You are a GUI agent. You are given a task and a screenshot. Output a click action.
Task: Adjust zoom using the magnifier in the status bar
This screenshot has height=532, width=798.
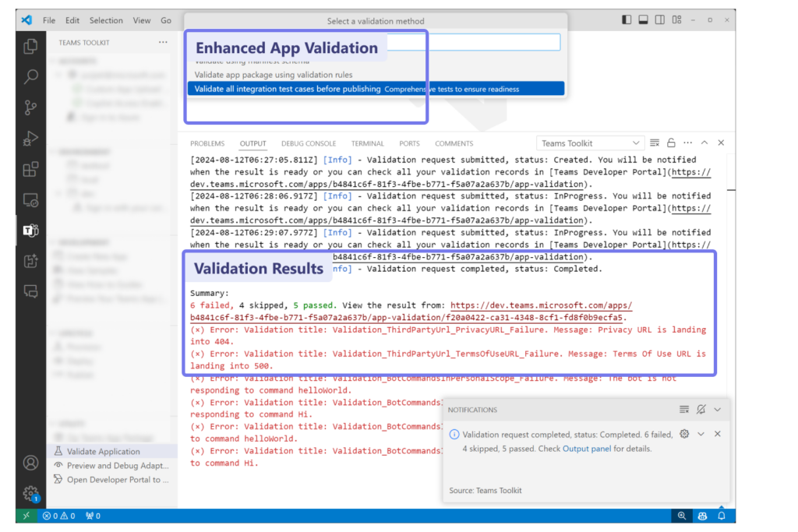pyautogui.click(x=682, y=516)
